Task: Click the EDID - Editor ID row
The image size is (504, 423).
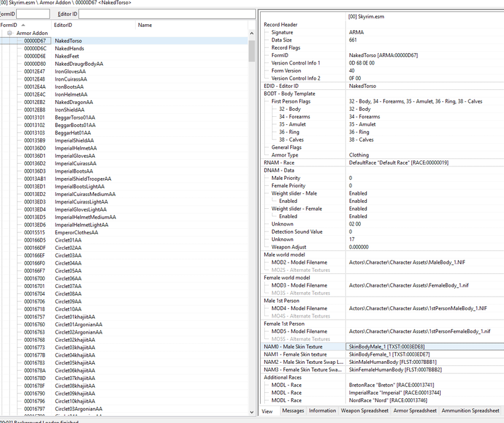Action: coord(382,86)
